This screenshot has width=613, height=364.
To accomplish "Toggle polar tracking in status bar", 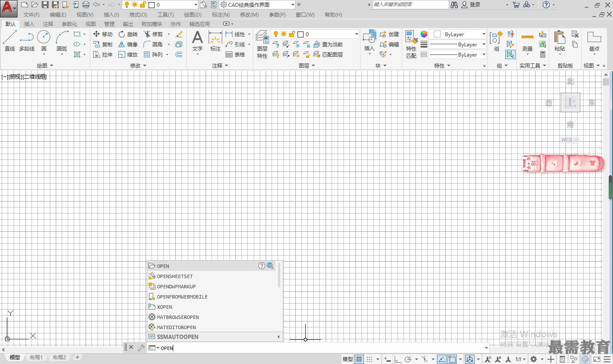I will tap(408, 359).
